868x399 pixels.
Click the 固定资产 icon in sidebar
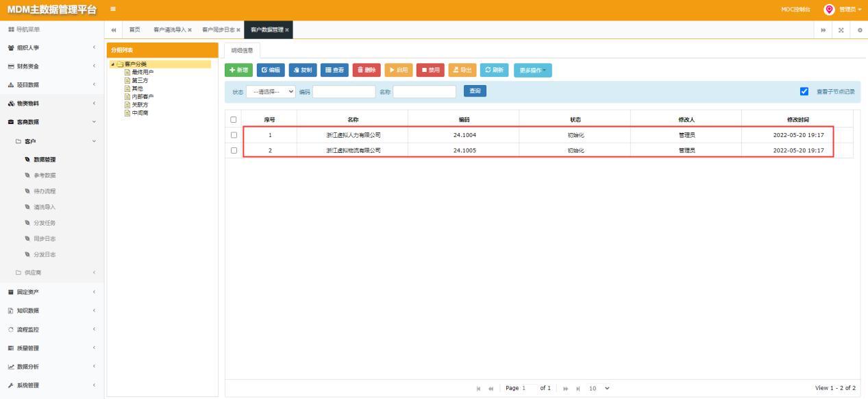tap(11, 292)
